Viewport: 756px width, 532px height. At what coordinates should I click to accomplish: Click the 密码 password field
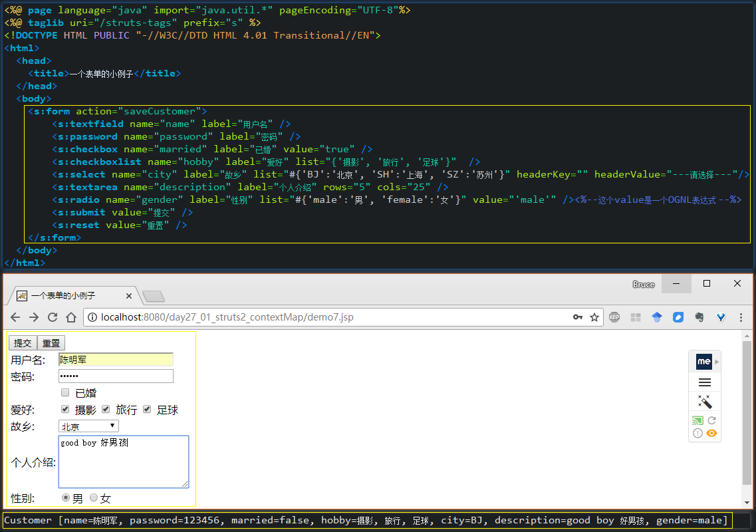[x=116, y=376]
